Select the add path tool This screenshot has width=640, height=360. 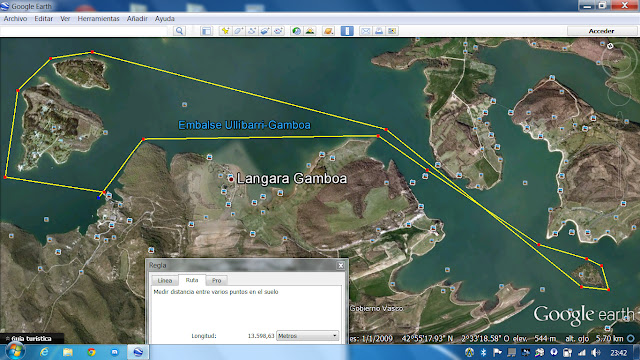[252, 31]
